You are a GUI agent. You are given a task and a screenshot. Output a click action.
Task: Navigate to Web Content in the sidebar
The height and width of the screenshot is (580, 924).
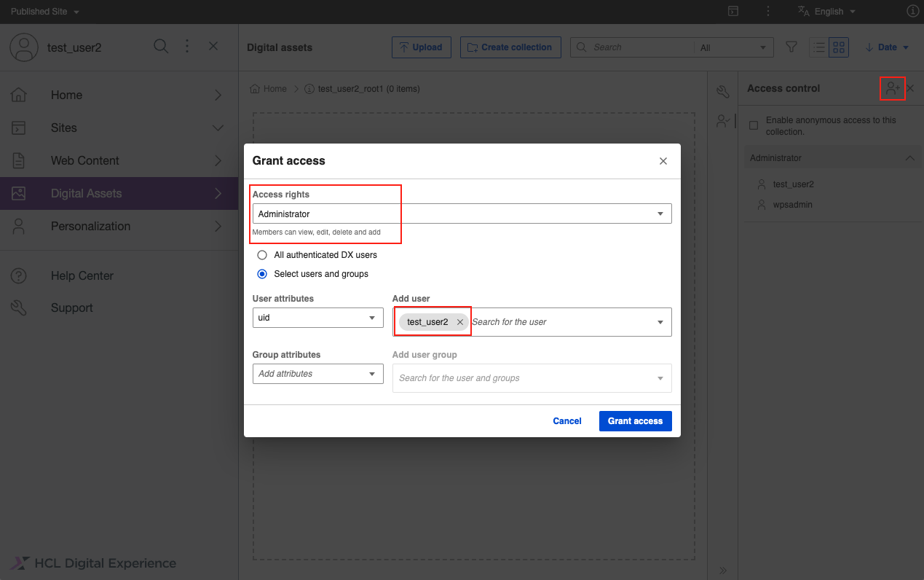86,160
